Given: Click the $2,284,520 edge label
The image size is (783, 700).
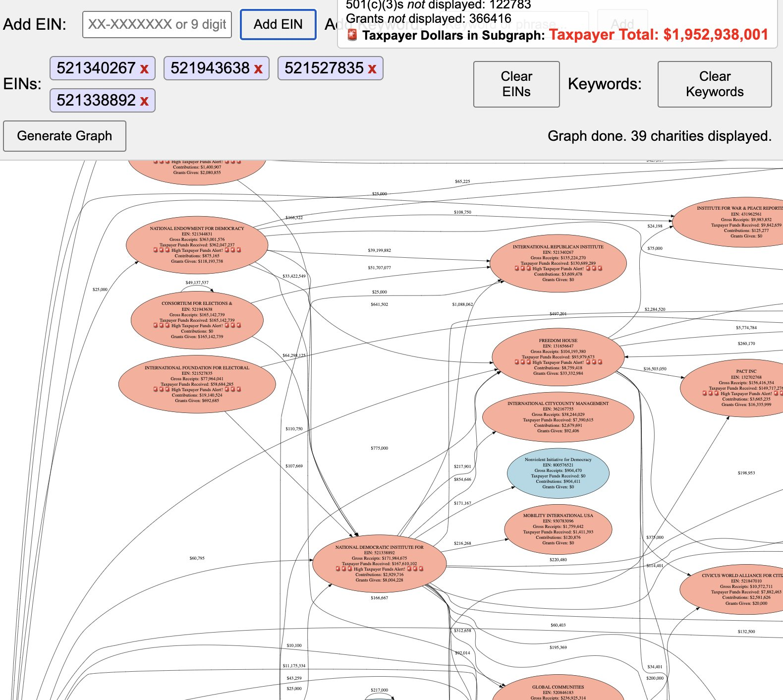Looking at the screenshot, I should click(655, 309).
